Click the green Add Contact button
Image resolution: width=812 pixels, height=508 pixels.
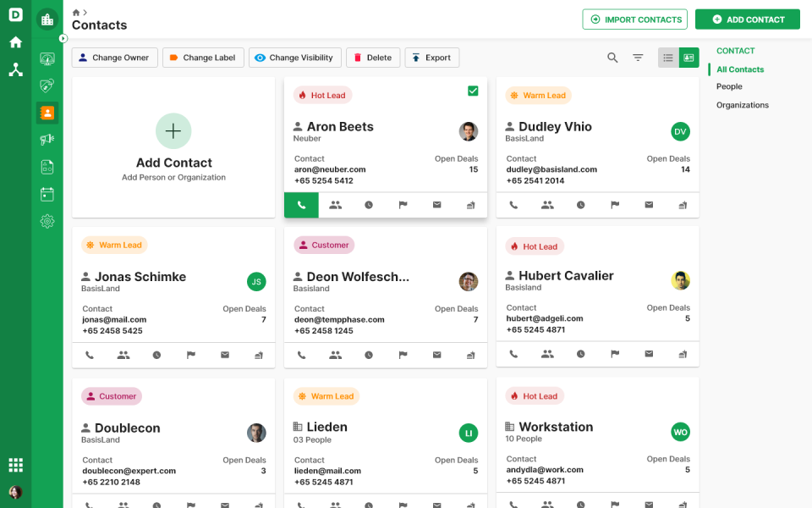pyautogui.click(x=747, y=19)
